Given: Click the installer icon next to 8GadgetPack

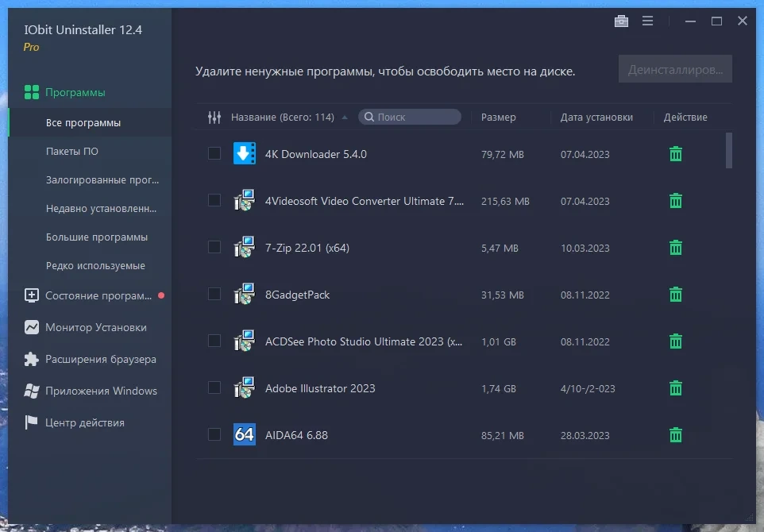Looking at the screenshot, I should tap(244, 294).
